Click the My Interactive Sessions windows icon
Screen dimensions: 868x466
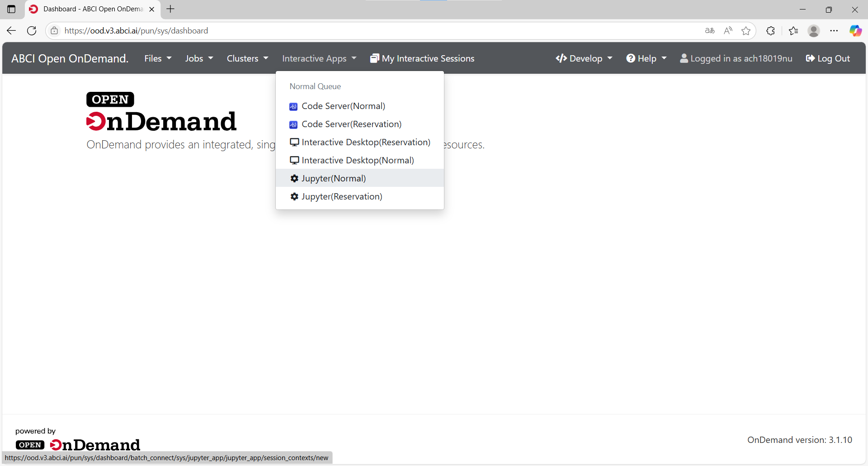point(374,58)
